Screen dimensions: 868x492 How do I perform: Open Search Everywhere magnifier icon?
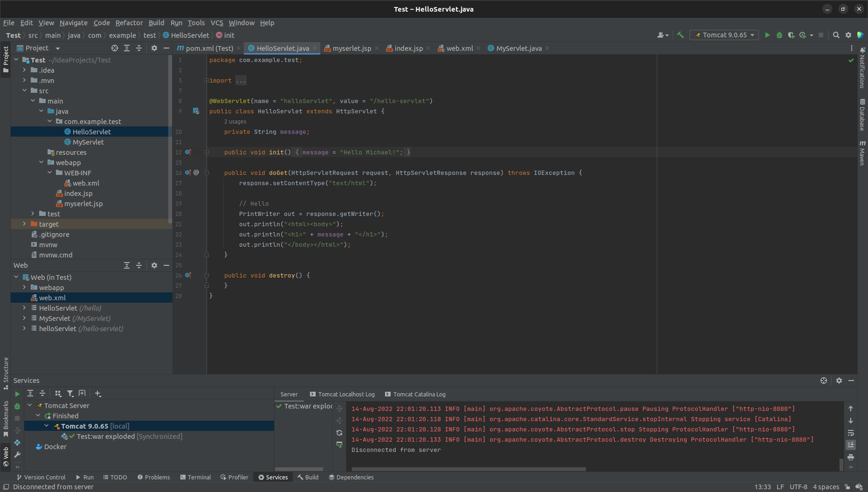point(836,35)
